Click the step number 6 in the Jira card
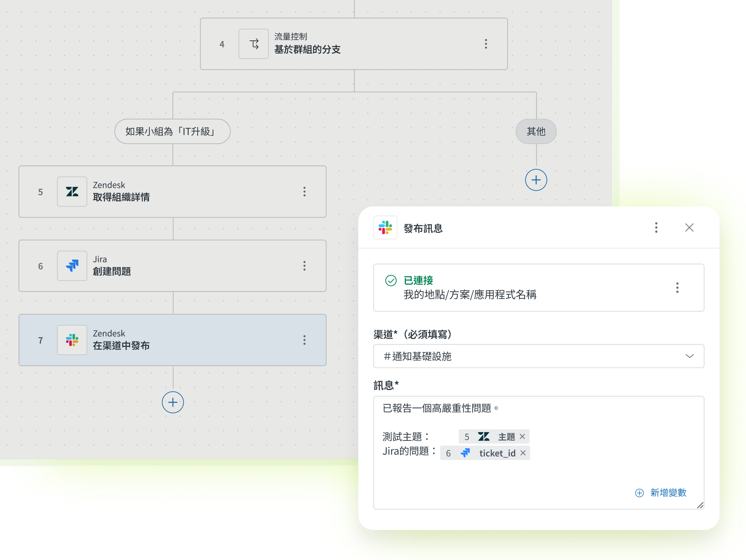This screenshot has height=560, width=746. (40, 266)
